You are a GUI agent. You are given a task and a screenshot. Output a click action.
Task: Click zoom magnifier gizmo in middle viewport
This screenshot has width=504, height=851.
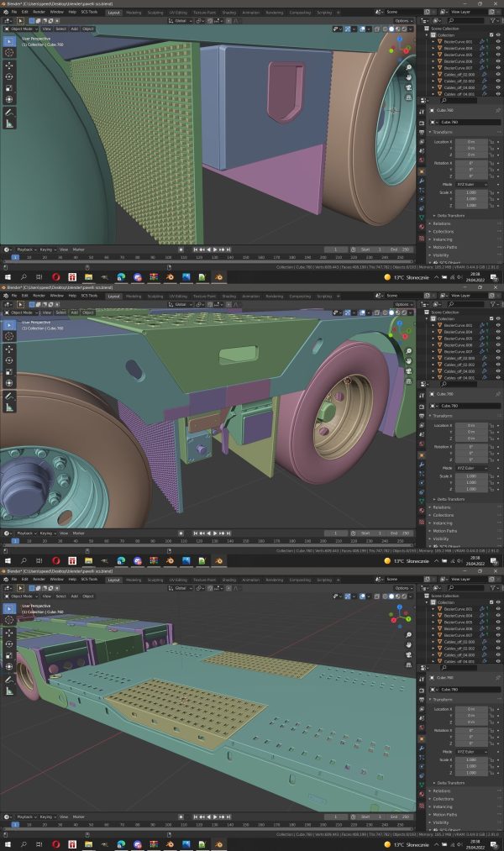(x=408, y=351)
